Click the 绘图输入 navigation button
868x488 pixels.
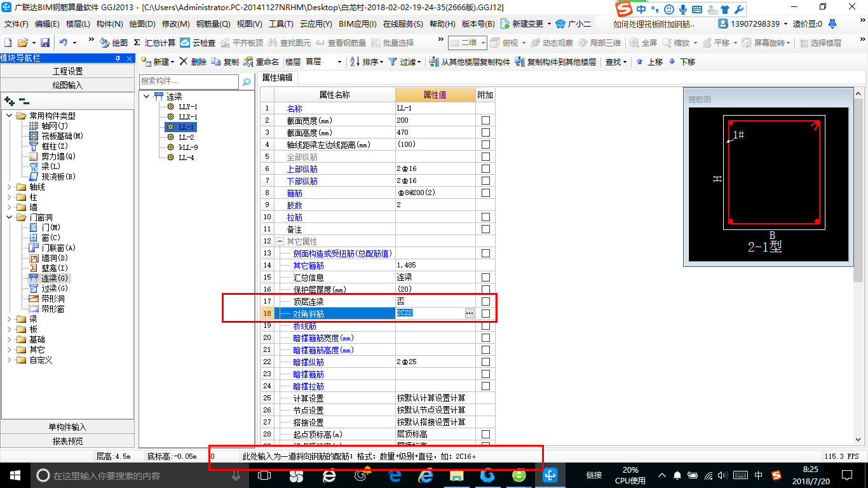click(x=67, y=85)
